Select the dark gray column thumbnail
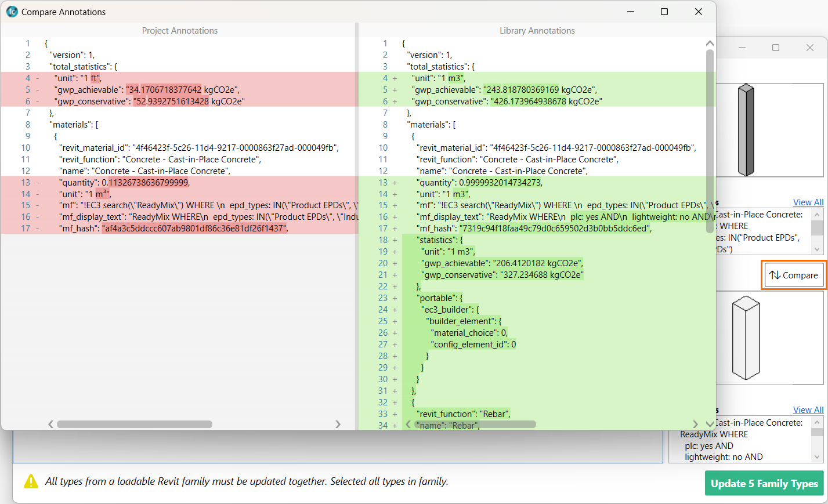Screen dimensions: 828x504 click(x=746, y=130)
